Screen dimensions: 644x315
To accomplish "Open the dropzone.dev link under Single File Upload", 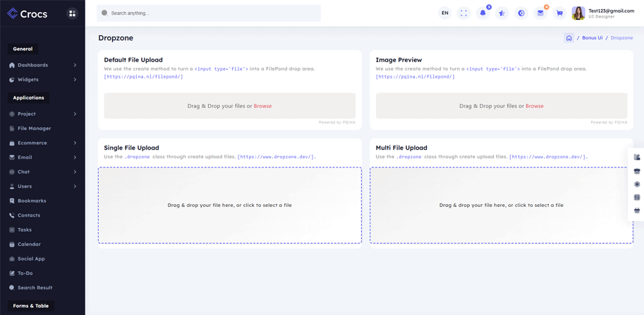I will (x=276, y=157).
